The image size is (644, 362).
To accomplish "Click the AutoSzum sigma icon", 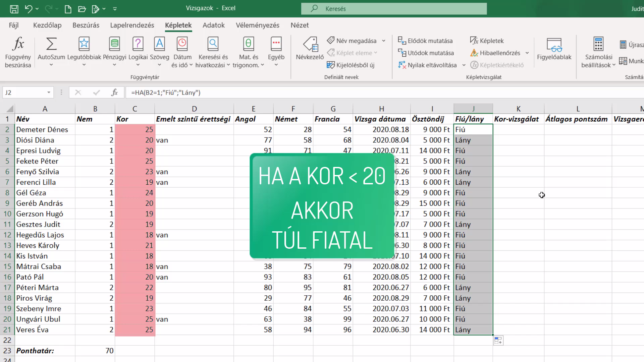I will point(51,44).
